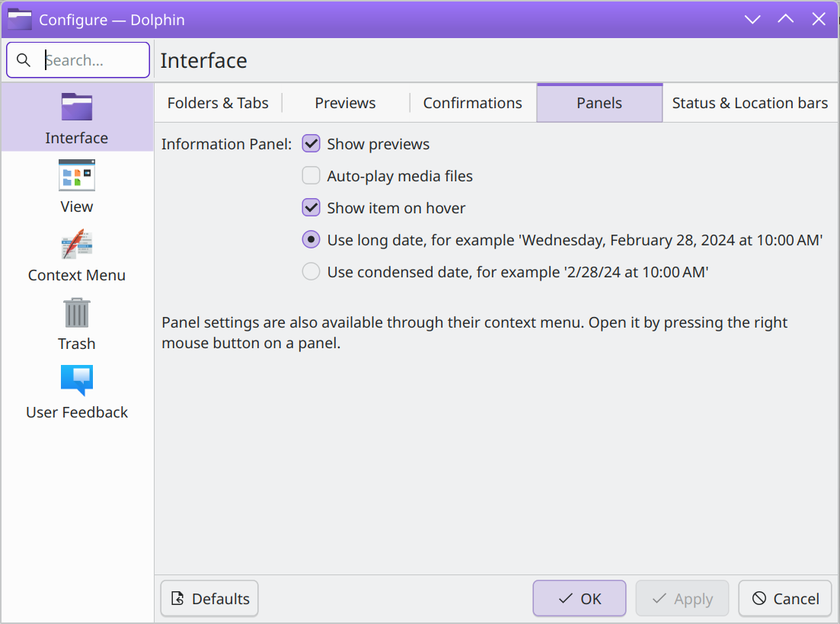Open the View settings category
Image resolution: width=840 pixels, height=624 pixels.
[x=77, y=186]
